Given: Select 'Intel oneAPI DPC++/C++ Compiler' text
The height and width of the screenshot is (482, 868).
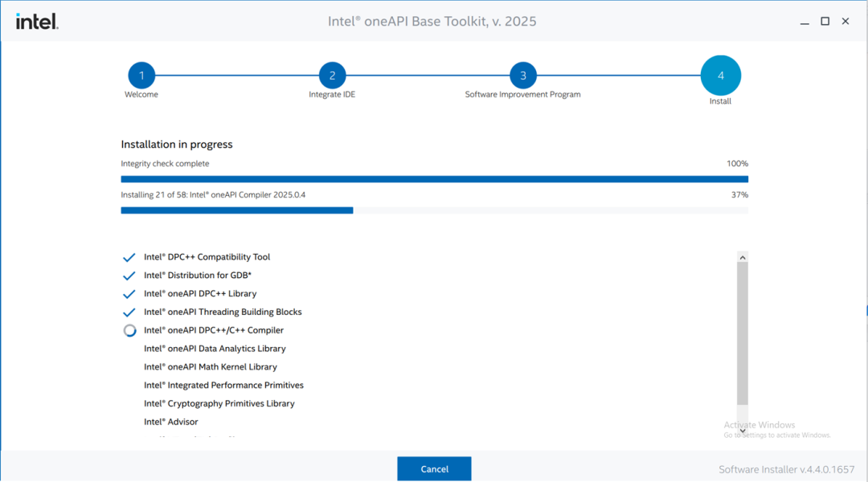Looking at the screenshot, I should 214,330.
